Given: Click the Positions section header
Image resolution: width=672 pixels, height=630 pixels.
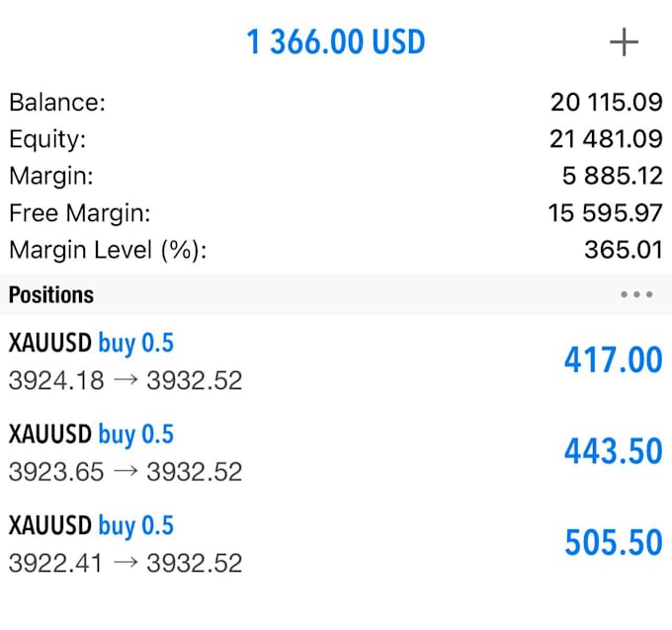Looking at the screenshot, I should coord(336,294).
